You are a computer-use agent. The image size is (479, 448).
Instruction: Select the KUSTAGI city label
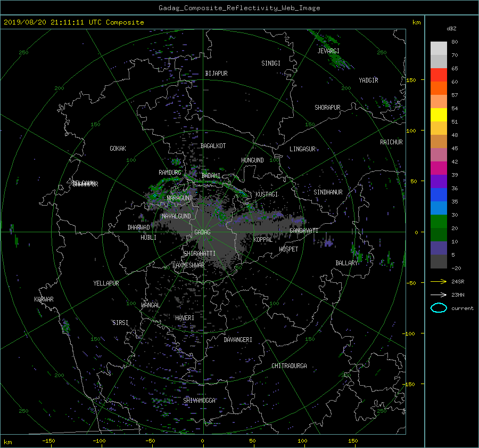pyautogui.click(x=267, y=194)
